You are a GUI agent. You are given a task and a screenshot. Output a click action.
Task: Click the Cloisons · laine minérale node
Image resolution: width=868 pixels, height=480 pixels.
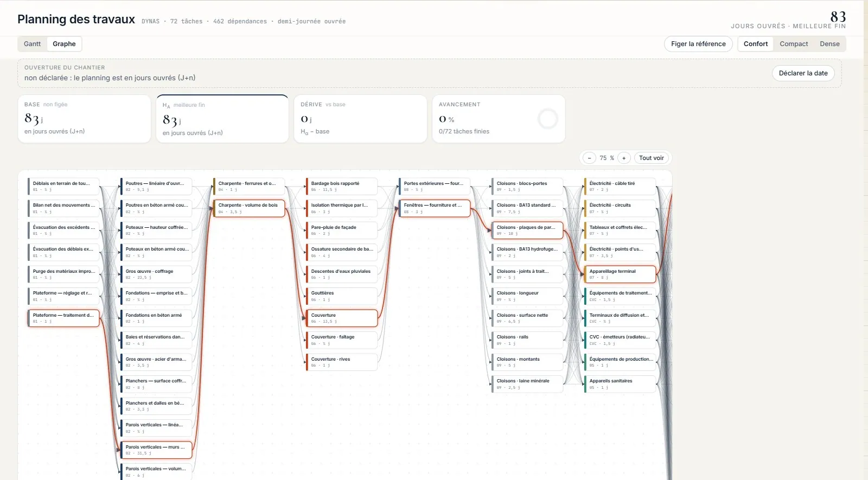pyautogui.click(x=527, y=383)
